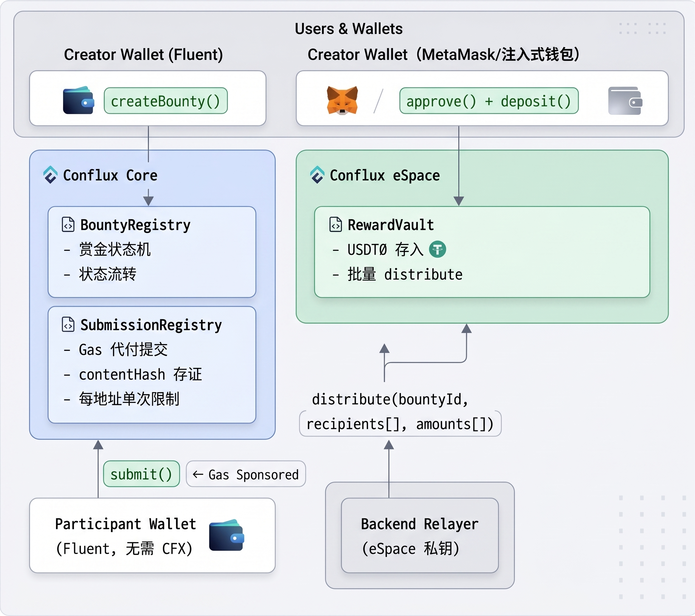
Task: Click the arrowhead pointing into BountyRegistry
Action: (148, 201)
